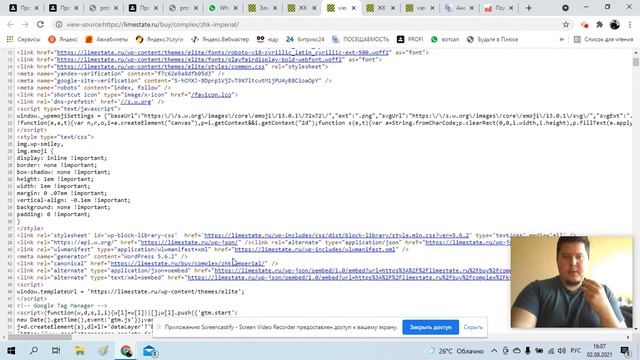Viewport: 640px width, 360px height.
Task: Open the Будьте в Плюсе bookmark
Action: click(493, 40)
